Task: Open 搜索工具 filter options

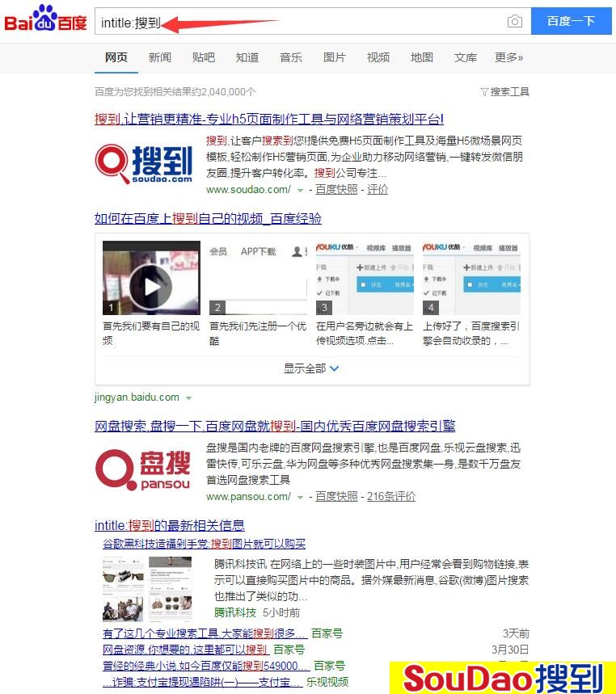Action: 505,91
